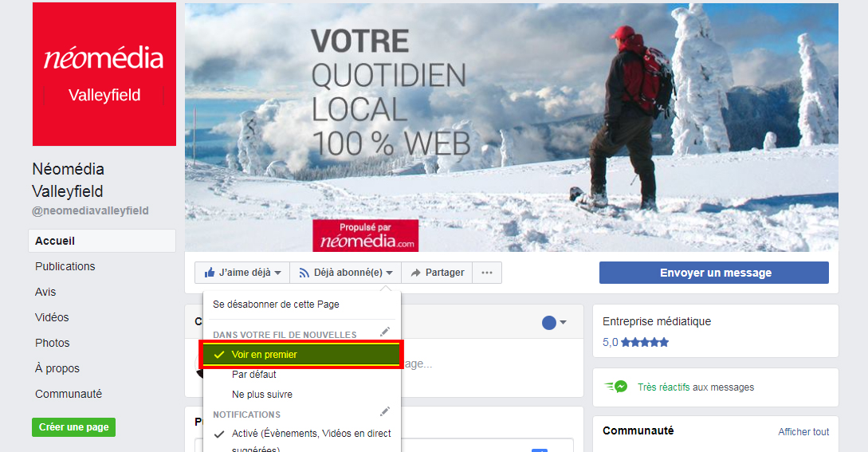Viewport: 868px width, 452px height.
Task: Select Voir en premier option
Action: (302, 355)
